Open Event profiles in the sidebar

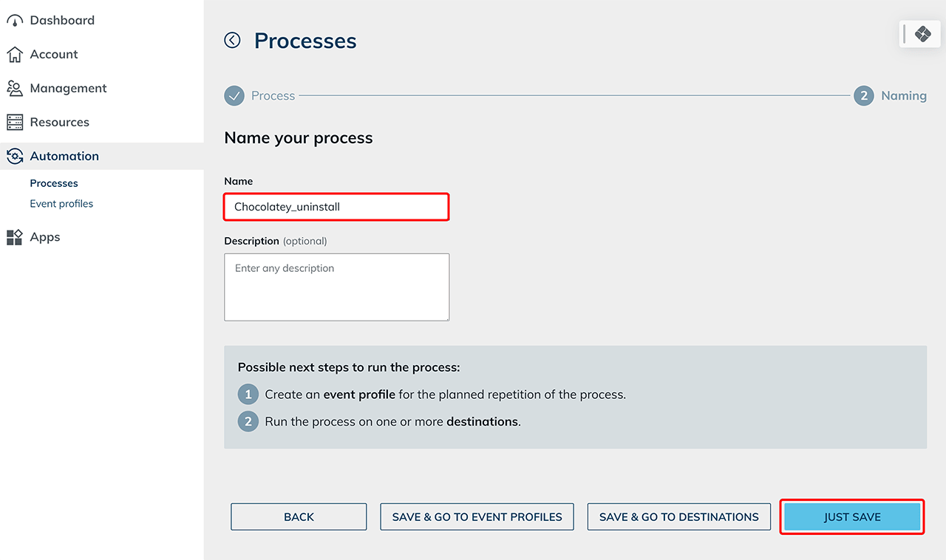click(61, 204)
